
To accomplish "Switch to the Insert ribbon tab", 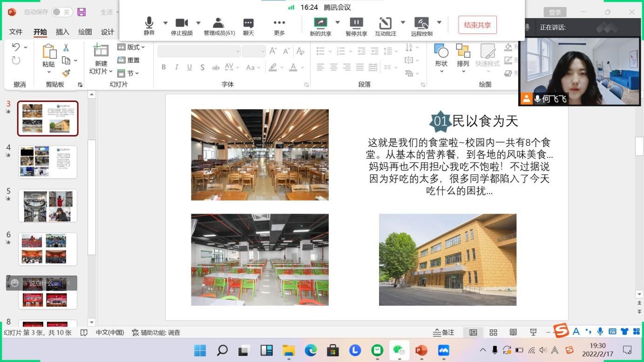I will pyautogui.click(x=62, y=32).
